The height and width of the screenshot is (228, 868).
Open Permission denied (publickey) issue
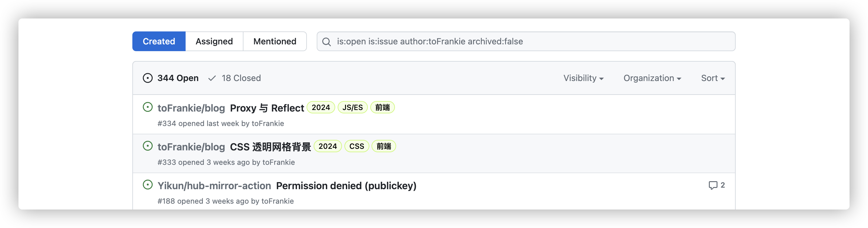point(346,186)
